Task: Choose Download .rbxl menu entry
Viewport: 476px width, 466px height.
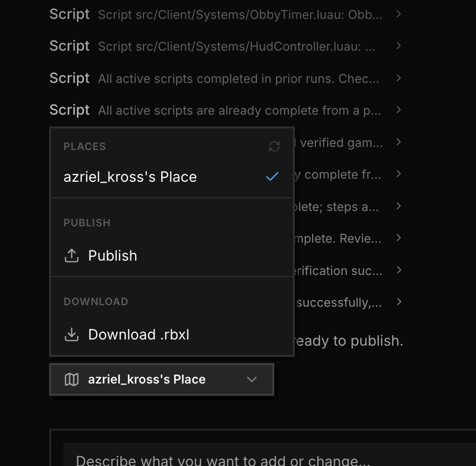Action: tap(172, 334)
